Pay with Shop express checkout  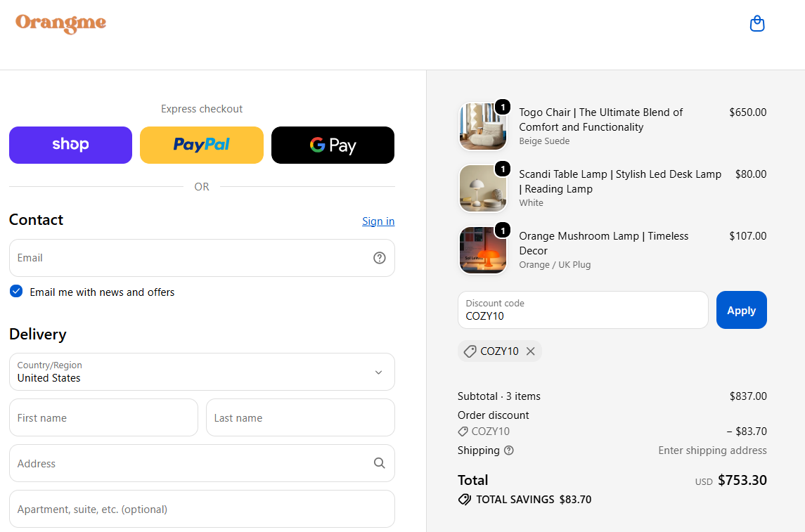click(70, 145)
